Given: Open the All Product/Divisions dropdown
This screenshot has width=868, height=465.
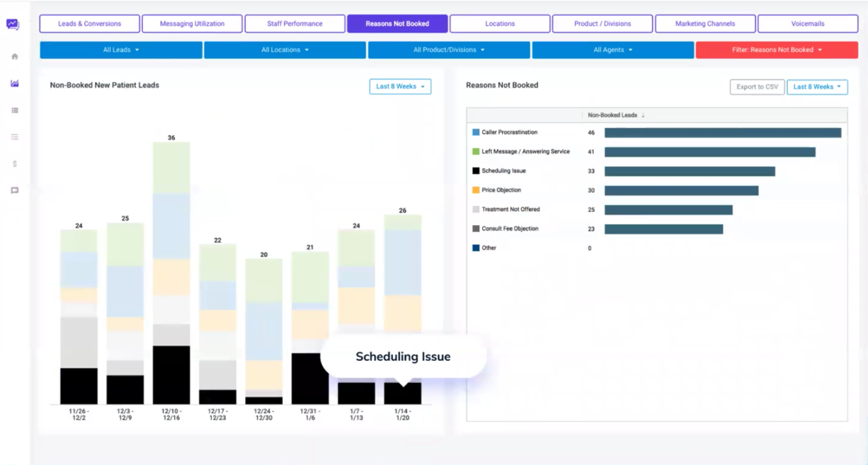Looking at the screenshot, I should 449,49.
